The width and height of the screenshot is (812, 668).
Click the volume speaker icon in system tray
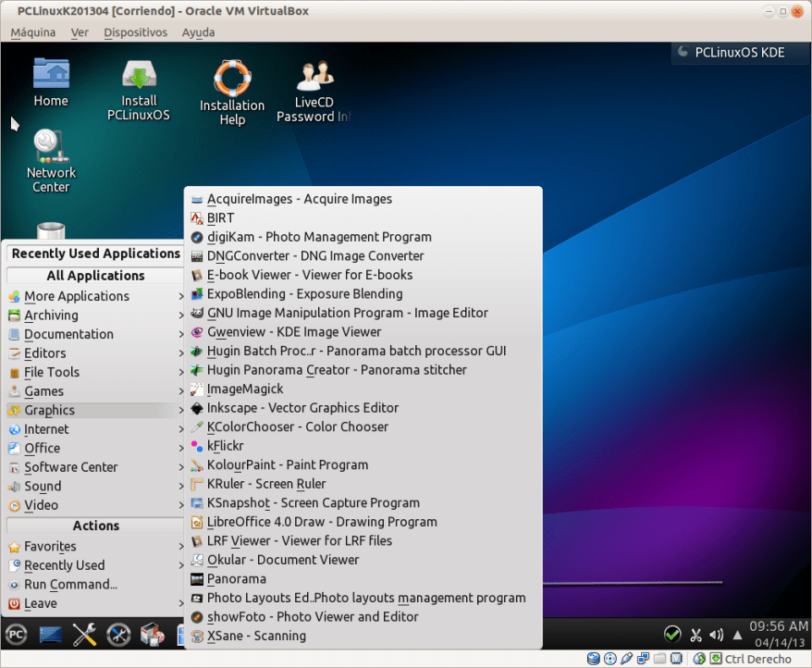tap(716, 635)
